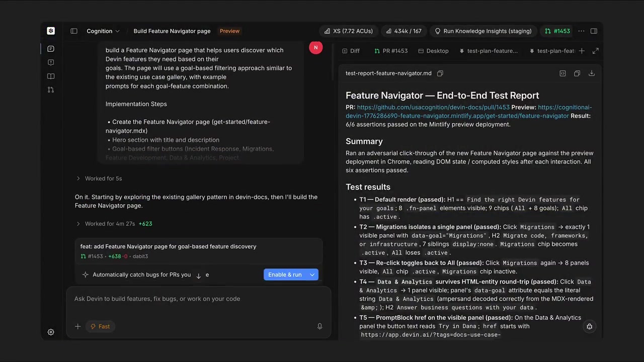Open the green #1453 PR chip
The width and height of the screenshot is (644, 362).
point(557,31)
